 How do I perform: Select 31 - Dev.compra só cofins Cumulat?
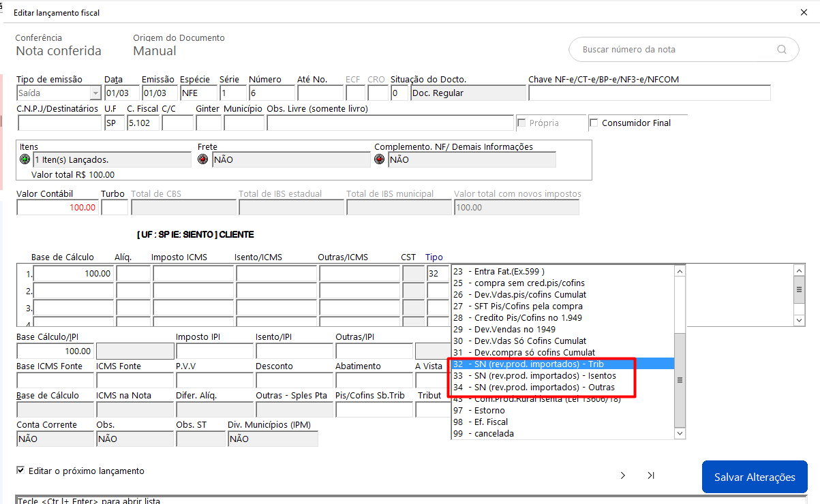pos(563,352)
